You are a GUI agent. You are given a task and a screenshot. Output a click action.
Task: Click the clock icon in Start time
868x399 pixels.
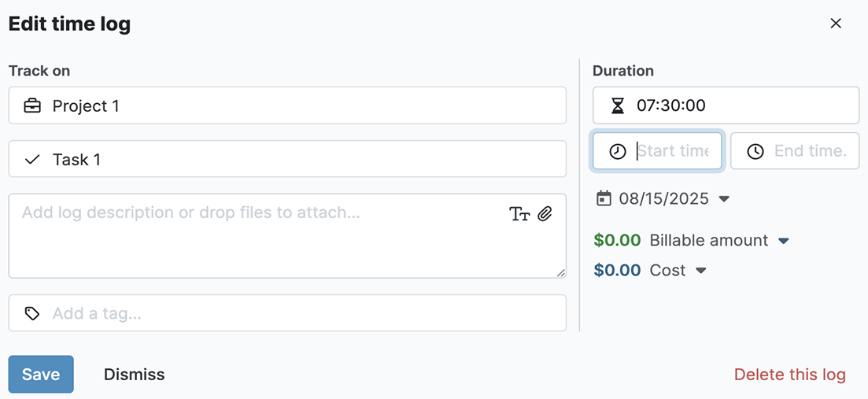(618, 151)
